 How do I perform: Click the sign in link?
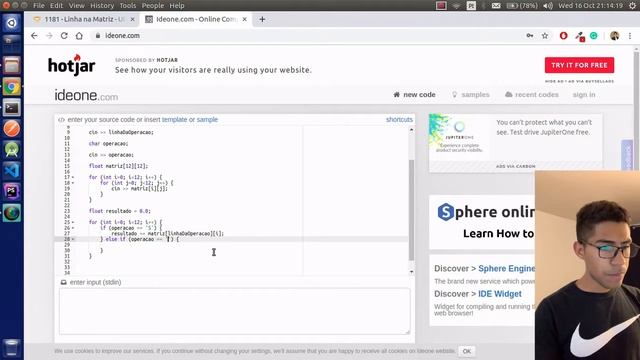coord(584,95)
